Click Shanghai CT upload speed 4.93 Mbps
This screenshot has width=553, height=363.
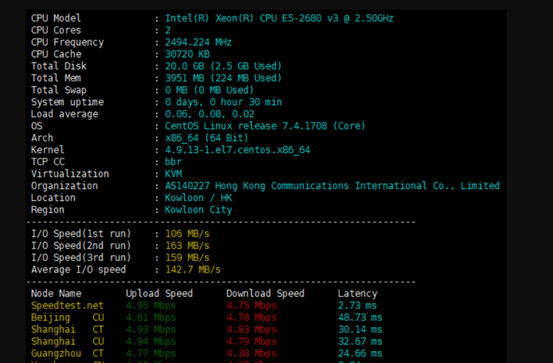[151, 329]
